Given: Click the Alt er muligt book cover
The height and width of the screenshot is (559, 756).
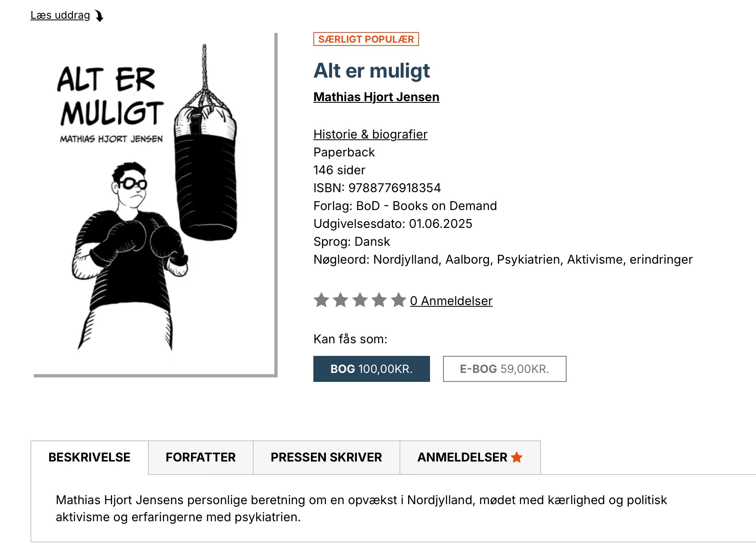Looking at the screenshot, I should (154, 204).
